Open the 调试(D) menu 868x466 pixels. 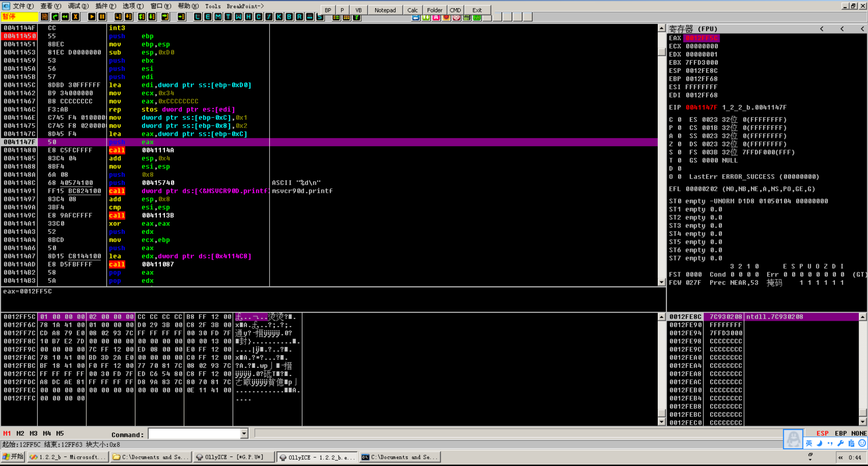click(78, 6)
